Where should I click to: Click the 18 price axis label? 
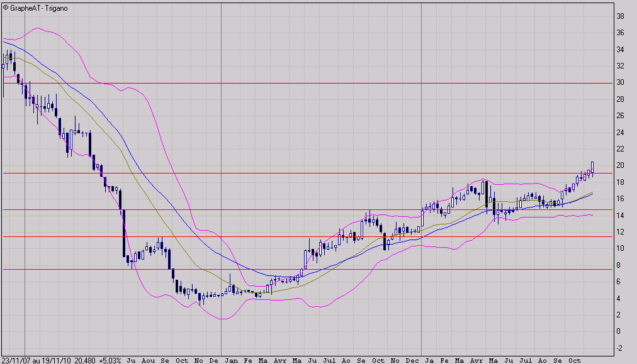tap(621, 182)
